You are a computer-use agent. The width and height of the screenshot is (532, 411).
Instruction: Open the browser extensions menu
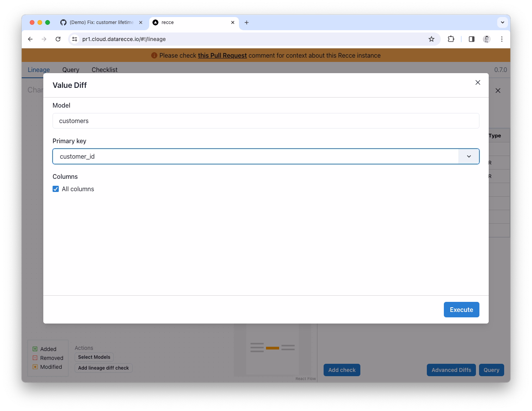[451, 39]
